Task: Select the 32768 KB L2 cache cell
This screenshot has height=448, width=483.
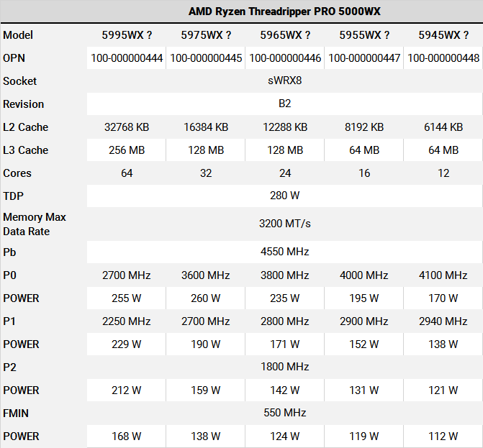Action: click(x=127, y=127)
